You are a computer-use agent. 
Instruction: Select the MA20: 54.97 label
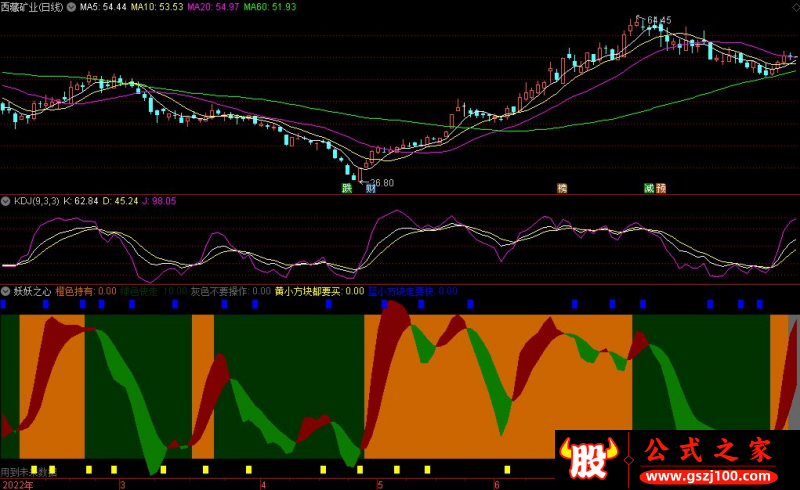[x=213, y=7]
